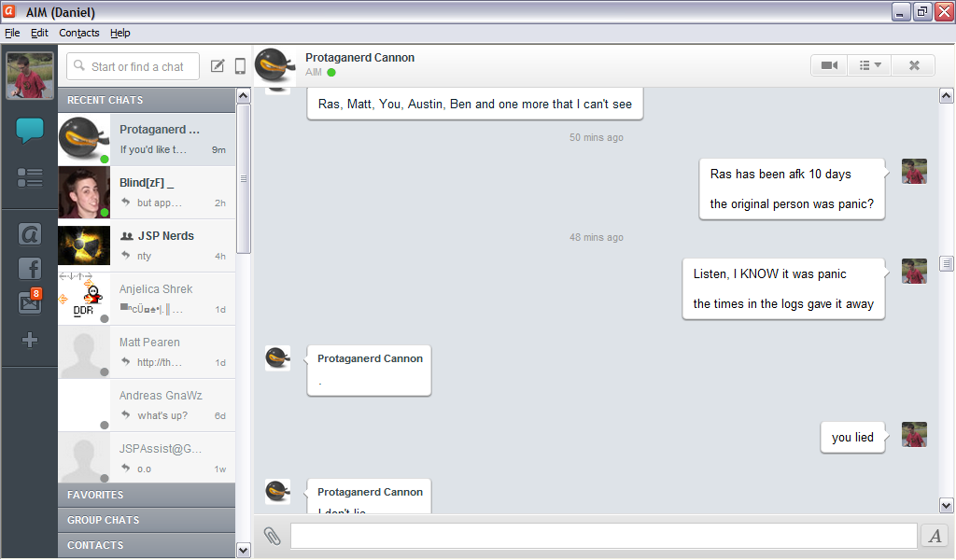Minimize the AIM window
The image size is (956, 560).
[901, 11]
